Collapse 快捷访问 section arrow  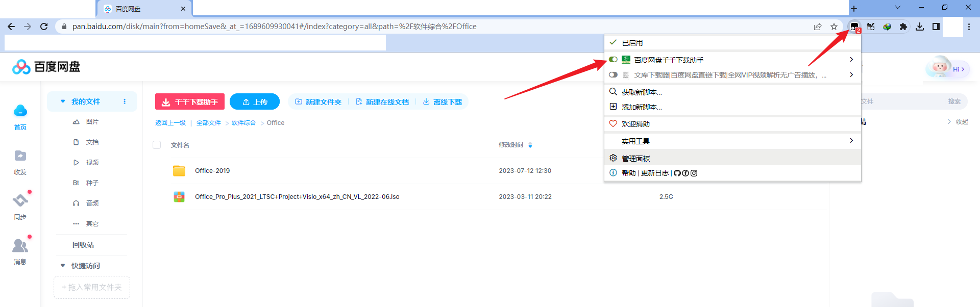[63, 266]
